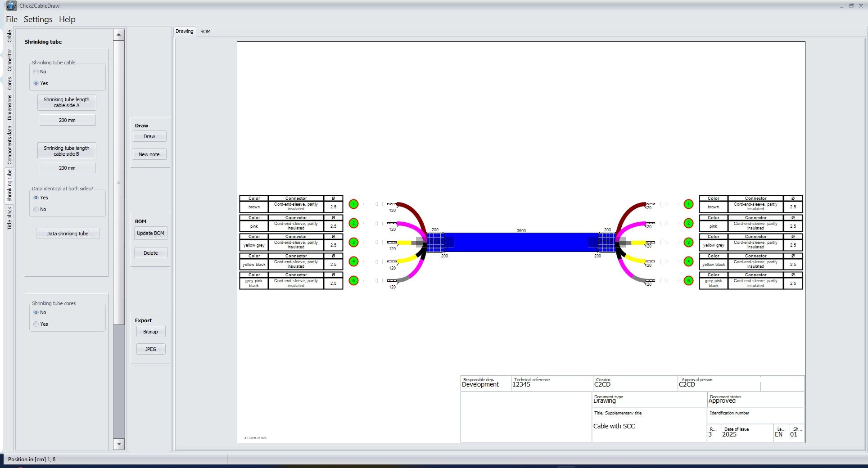The height and width of the screenshot is (468, 868).
Task: Click the Data shrinking tube button
Action: pyautogui.click(x=68, y=234)
